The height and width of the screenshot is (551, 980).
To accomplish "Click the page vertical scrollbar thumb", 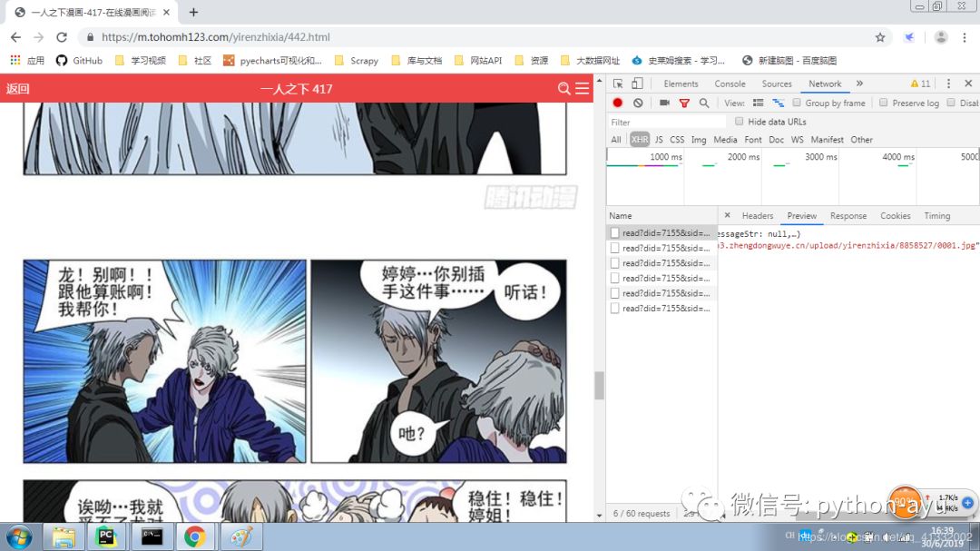I will point(600,385).
